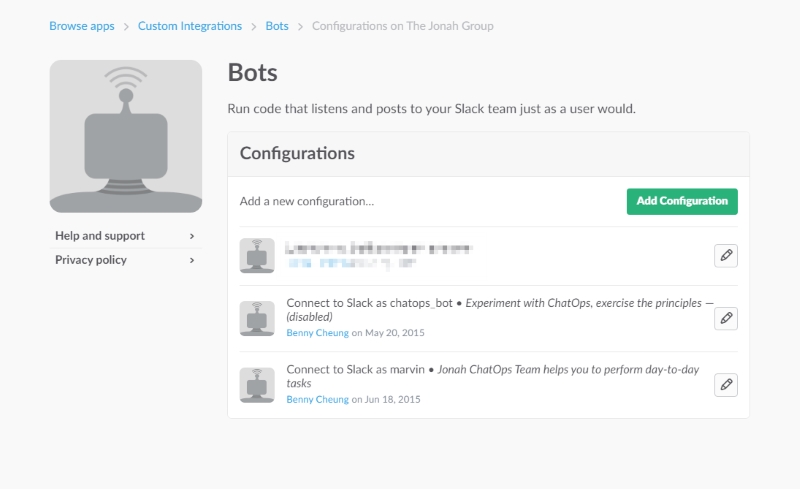Click the large Bots robot icon
The height and width of the screenshot is (489, 800).
pyautogui.click(x=126, y=136)
